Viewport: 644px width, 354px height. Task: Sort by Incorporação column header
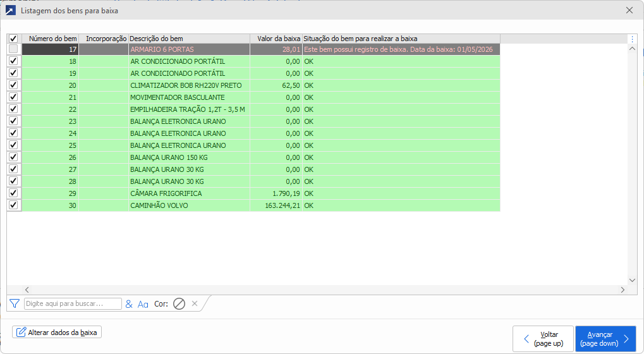pyautogui.click(x=104, y=39)
